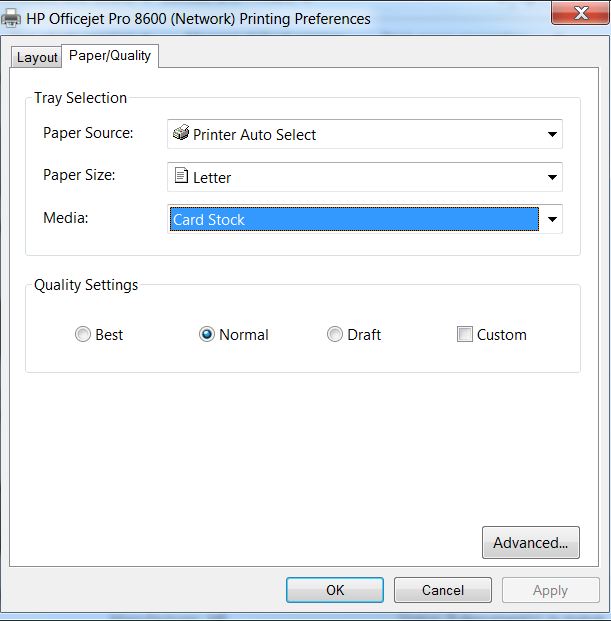The width and height of the screenshot is (611, 621).
Task: Confirm with the OK button
Action: tap(335, 590)
